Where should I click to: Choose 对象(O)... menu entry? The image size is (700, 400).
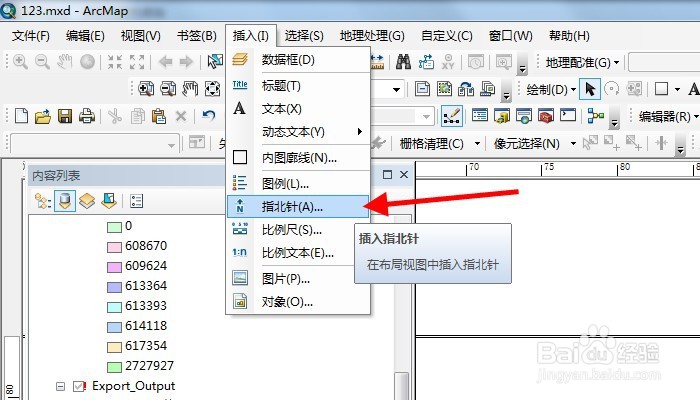point(298,302)
